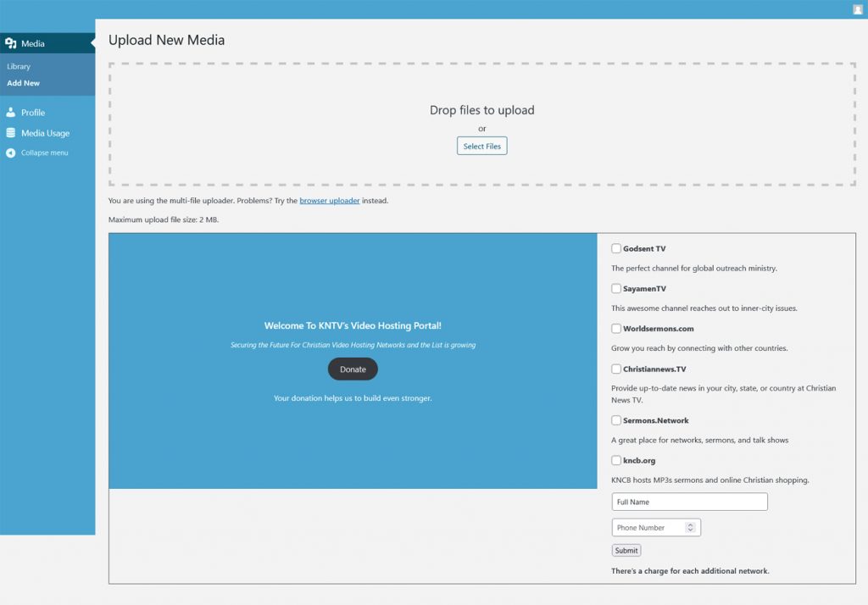Toggle the Sermons.Network checkbox

click(616, 420)
